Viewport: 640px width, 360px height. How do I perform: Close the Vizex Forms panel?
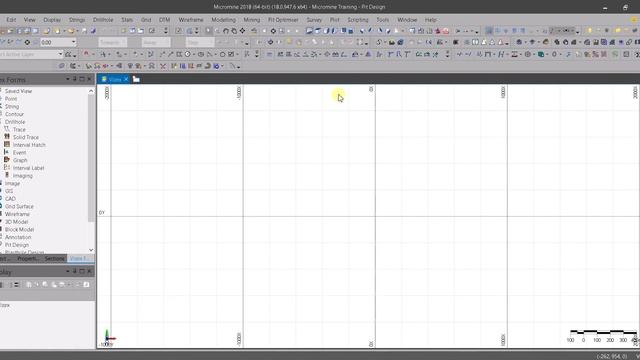89,79
